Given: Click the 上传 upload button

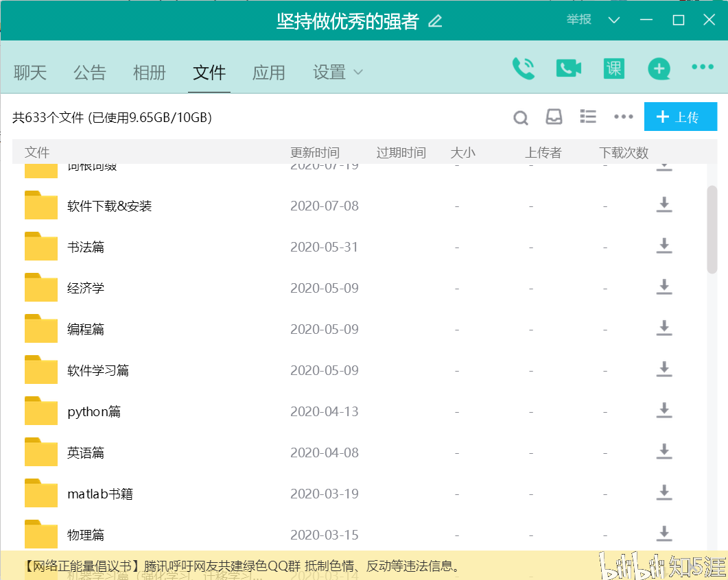Looking at the screenshot, I should click(680, 117).
